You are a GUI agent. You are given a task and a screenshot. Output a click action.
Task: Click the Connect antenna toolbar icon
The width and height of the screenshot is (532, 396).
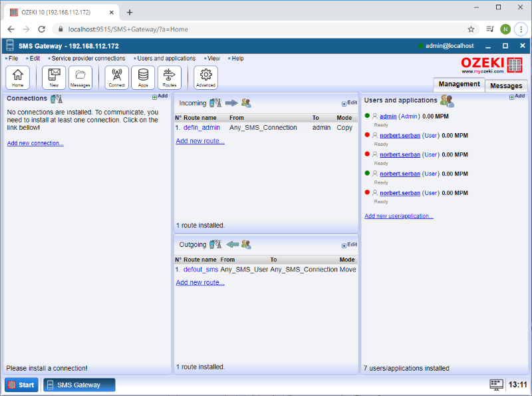point(117,77)
